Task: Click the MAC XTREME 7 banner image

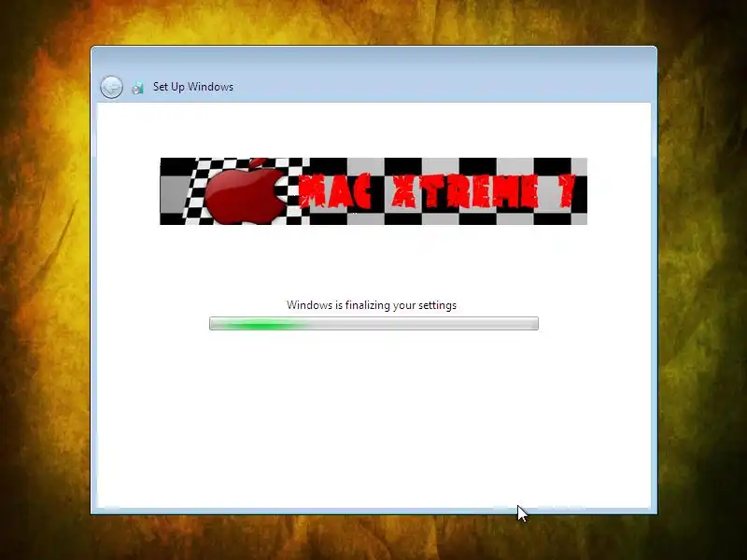Action: (x=373, y=191)
